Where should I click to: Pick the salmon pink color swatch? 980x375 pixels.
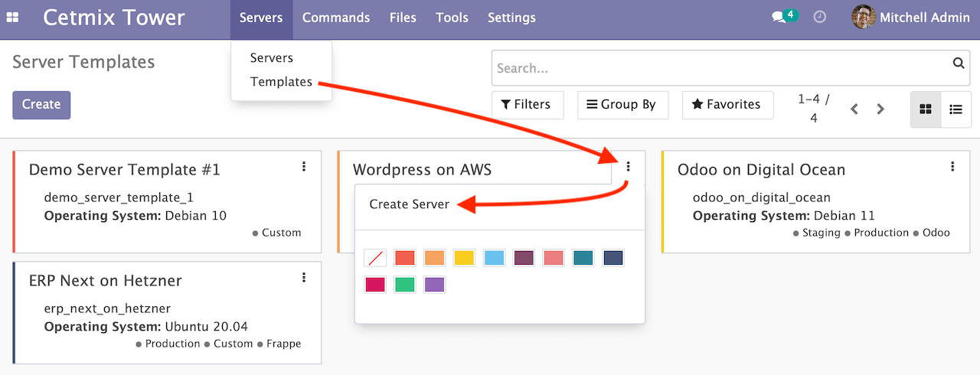click(x=554, y=259)
